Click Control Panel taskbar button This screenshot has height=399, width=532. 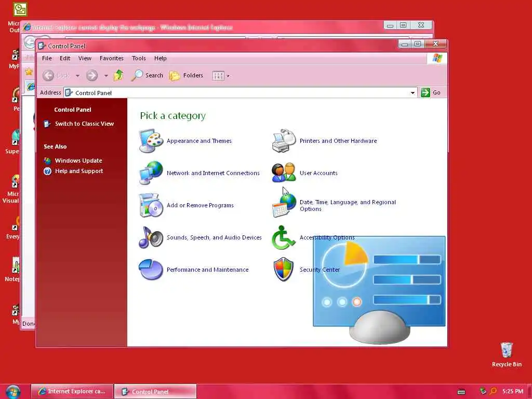(155, 391)
